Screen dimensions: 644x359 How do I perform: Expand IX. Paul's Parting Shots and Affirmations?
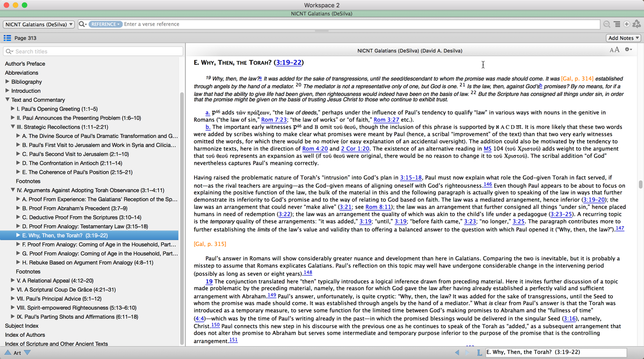(x=13, y=317)
